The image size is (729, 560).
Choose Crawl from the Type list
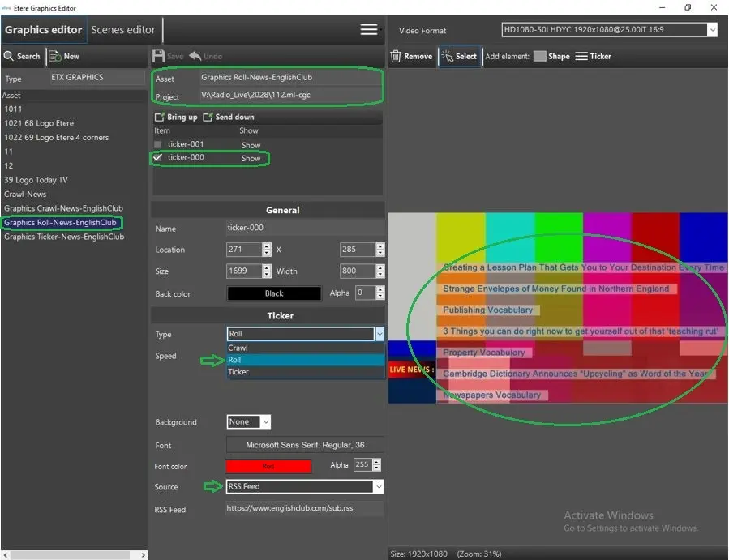(x=238, y=348)
